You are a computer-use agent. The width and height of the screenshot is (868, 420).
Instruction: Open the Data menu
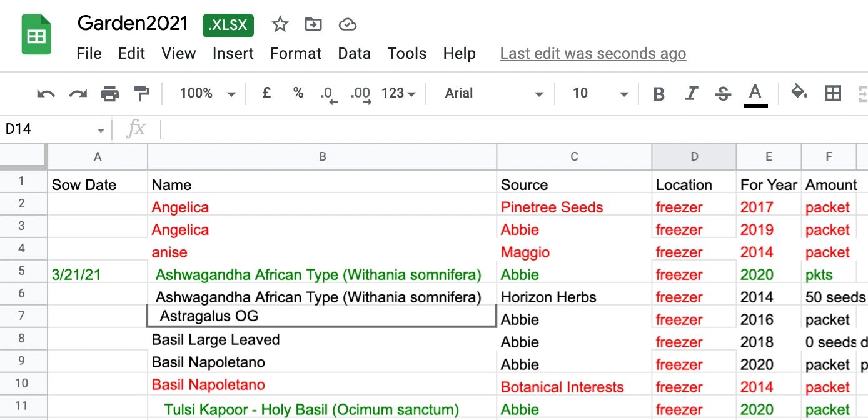click(354, 53)
